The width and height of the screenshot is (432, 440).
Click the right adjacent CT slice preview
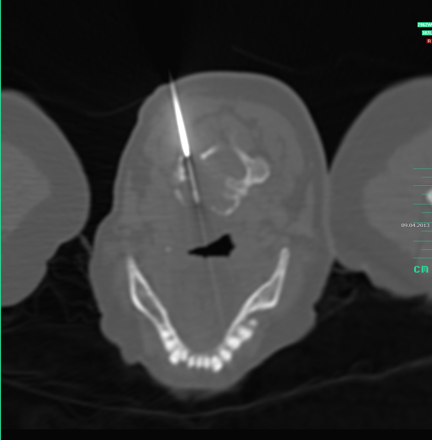coord(383,187)
